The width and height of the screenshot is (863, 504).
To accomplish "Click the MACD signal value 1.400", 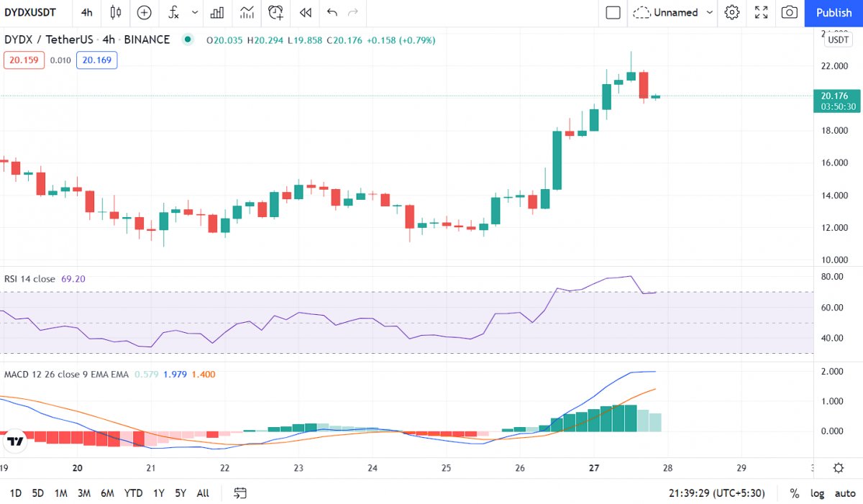I will (x=202, y=375).
